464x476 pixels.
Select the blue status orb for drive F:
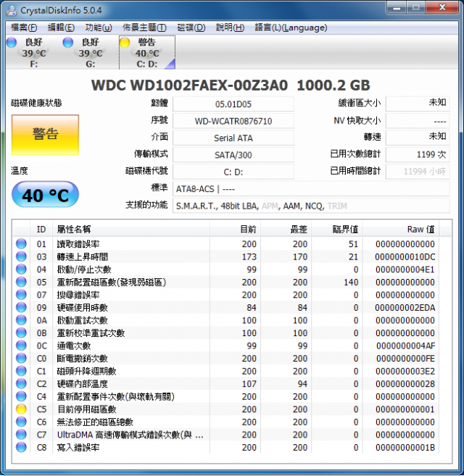tap(12, 42)
